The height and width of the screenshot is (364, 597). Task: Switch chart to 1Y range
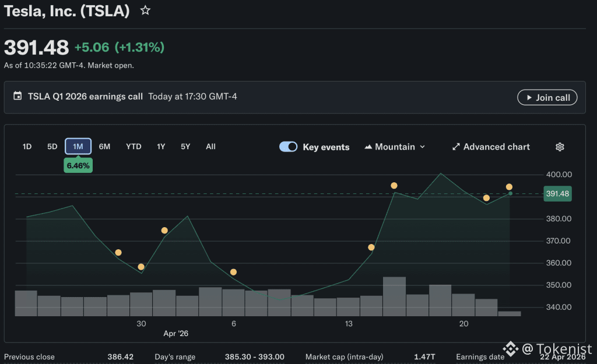click(161, 147)
